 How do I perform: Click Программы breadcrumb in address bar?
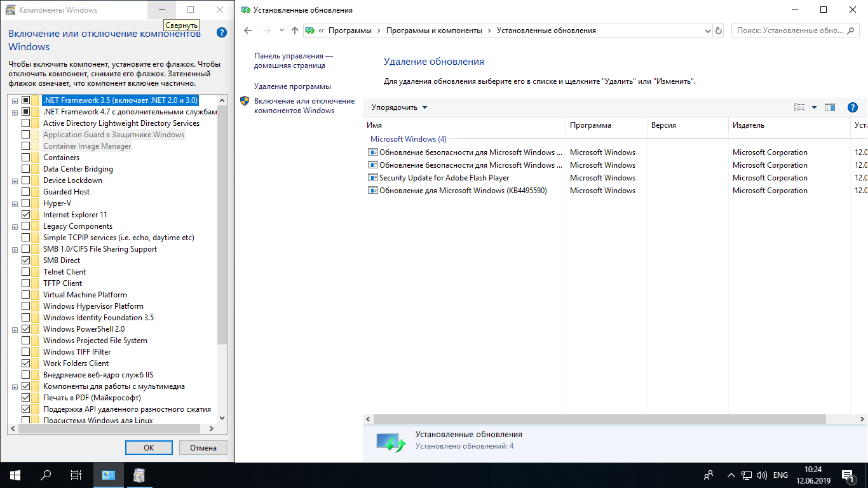pyautogui.click(x=349, y=30)
